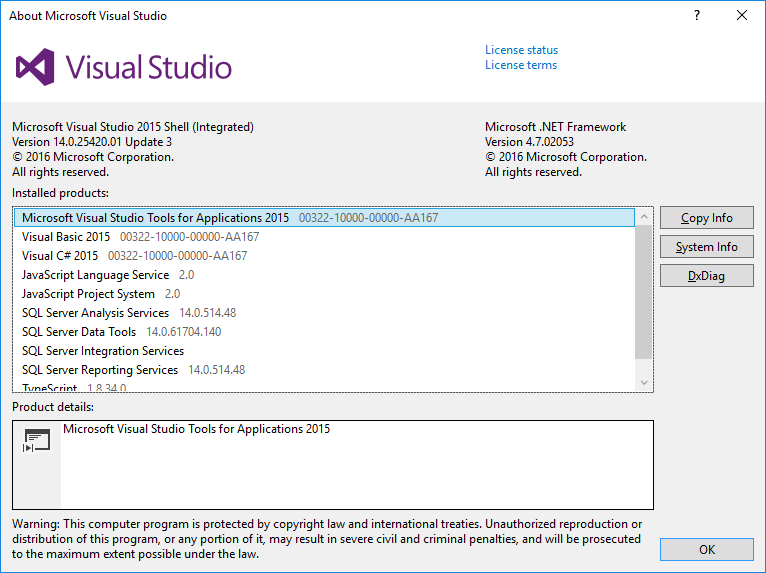Launch DxDiag diagnostics

(x=706, y=276)
